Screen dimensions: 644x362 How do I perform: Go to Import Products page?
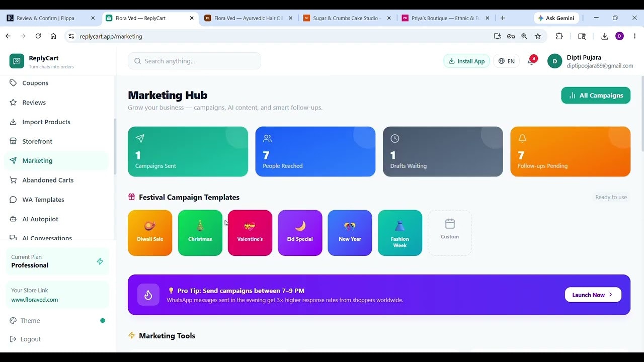pyautogui.click(x=57, y=122)
